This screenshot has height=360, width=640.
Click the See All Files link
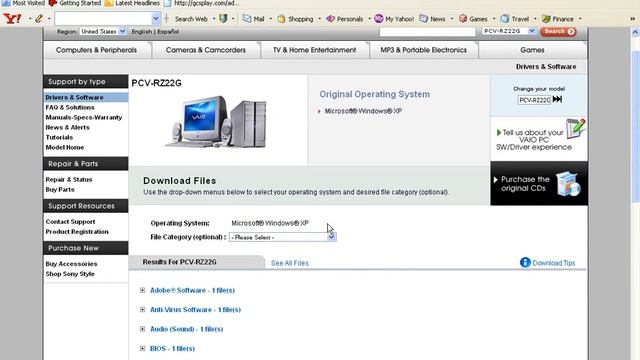point(290,263)
